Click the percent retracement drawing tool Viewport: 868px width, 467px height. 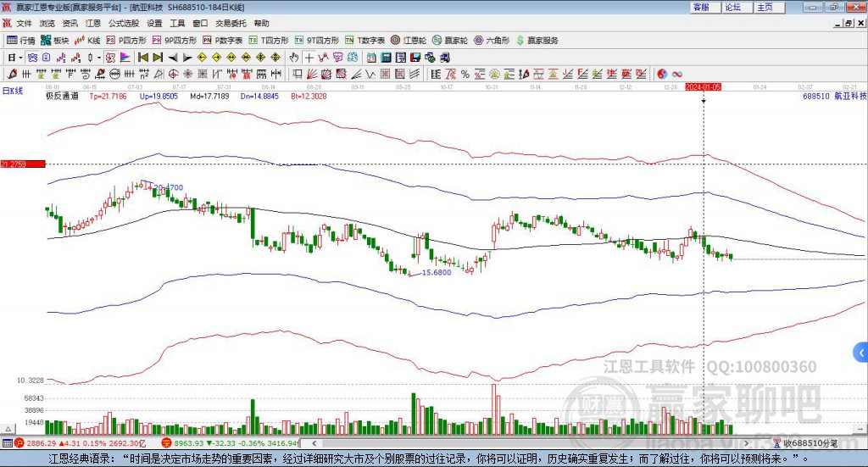[x=465, y=74]
